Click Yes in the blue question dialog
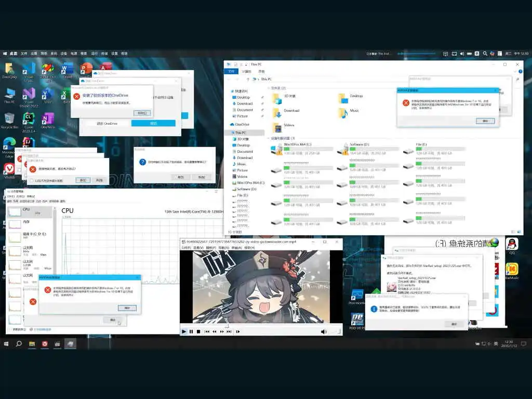 pyautogui.click(x=180, y=177)
